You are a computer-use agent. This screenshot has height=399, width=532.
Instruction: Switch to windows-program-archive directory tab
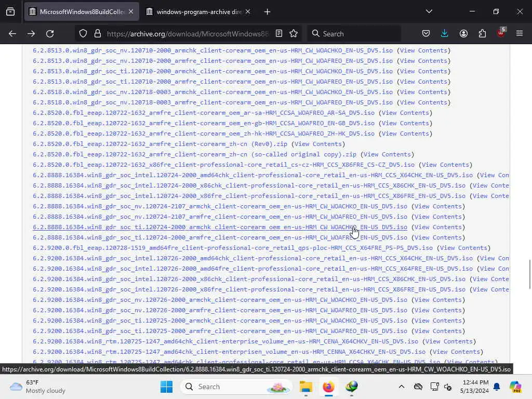pos(198,12)
